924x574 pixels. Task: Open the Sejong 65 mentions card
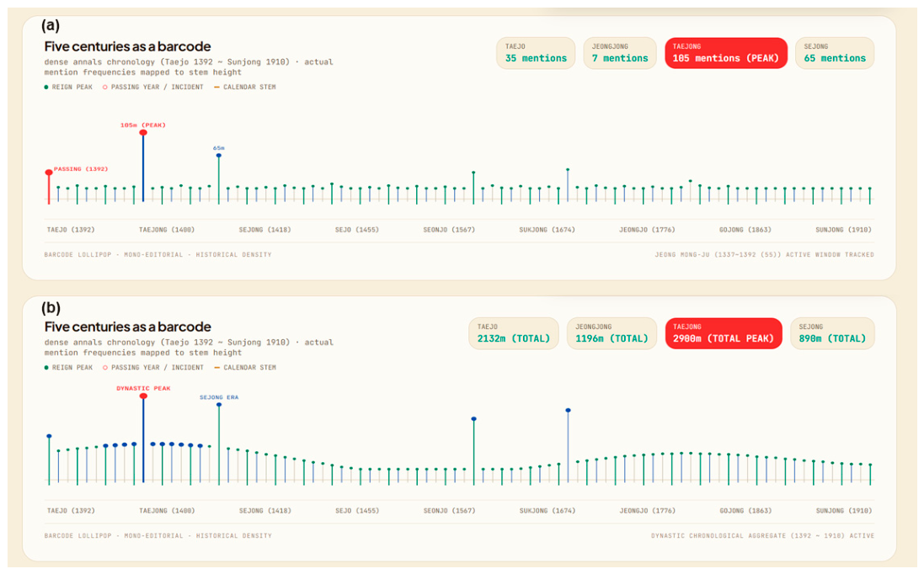click(x=835, y=53)
